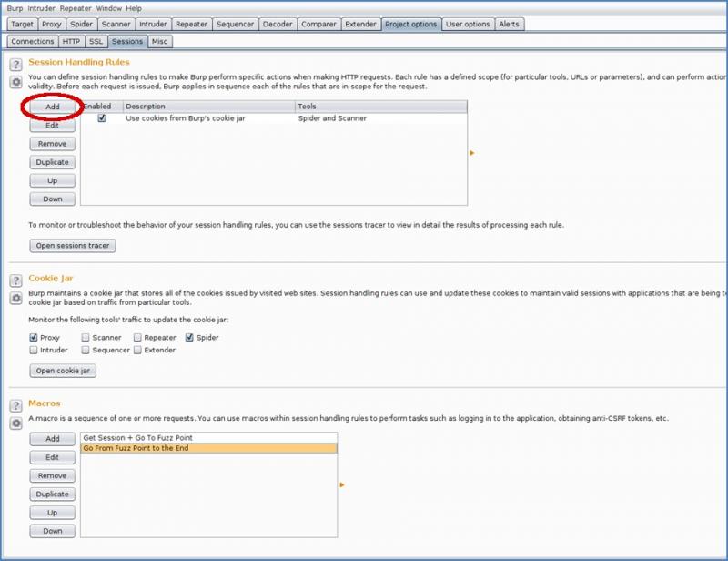Open the Misc sub-tab
The width and height of the screenshot is (728, 561).
coord(159,41)
